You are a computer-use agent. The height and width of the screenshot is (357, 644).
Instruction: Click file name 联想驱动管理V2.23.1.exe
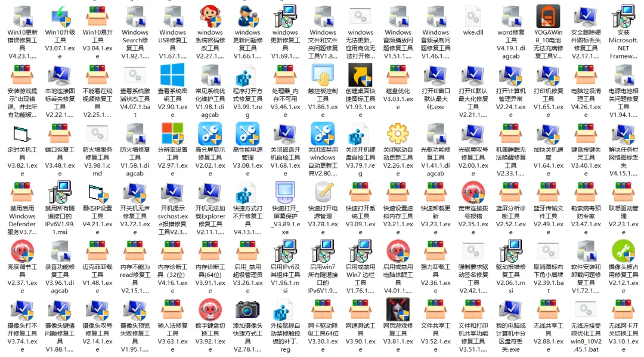(x=624, y=220)
